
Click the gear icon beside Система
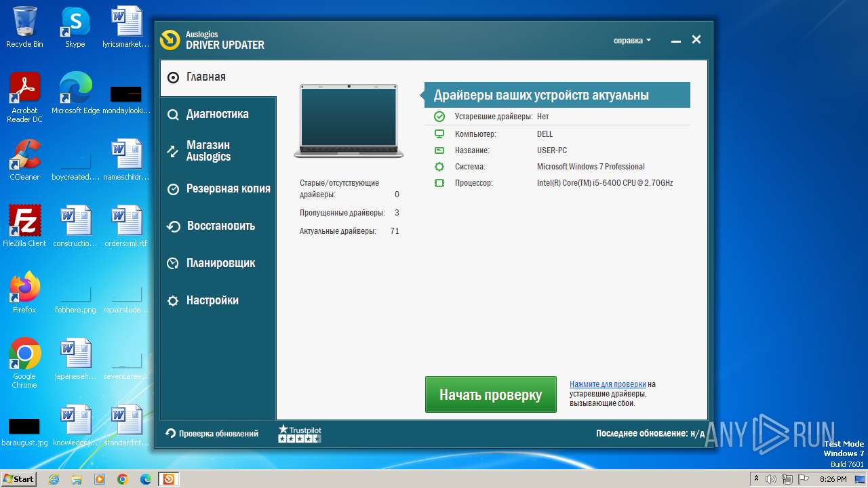[x=439, y=167]
